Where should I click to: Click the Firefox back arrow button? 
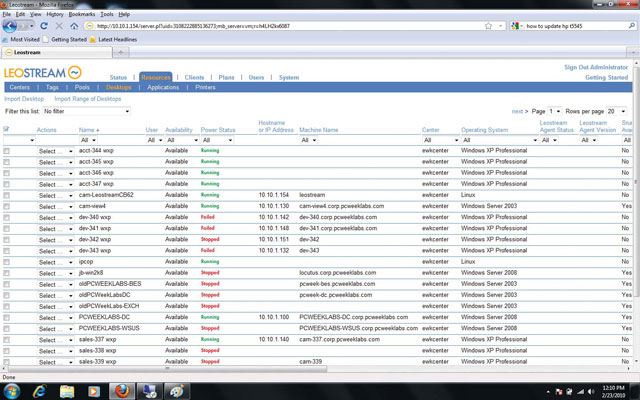10,26
